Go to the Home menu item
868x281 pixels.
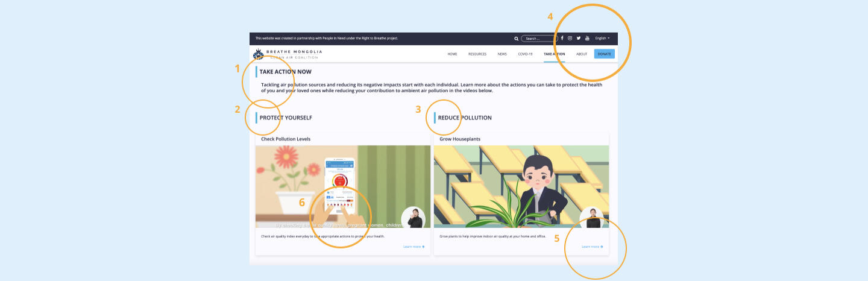(x=452, y=54)
